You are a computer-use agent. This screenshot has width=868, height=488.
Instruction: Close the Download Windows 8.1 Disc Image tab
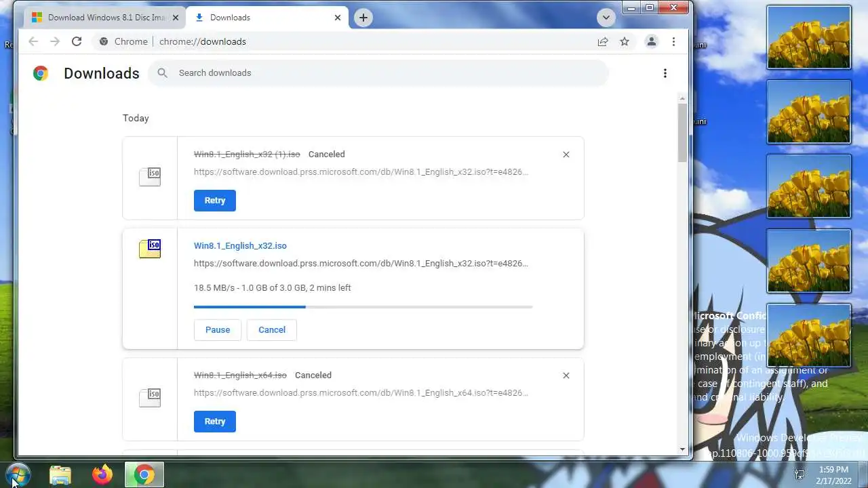tap(176, 18)
